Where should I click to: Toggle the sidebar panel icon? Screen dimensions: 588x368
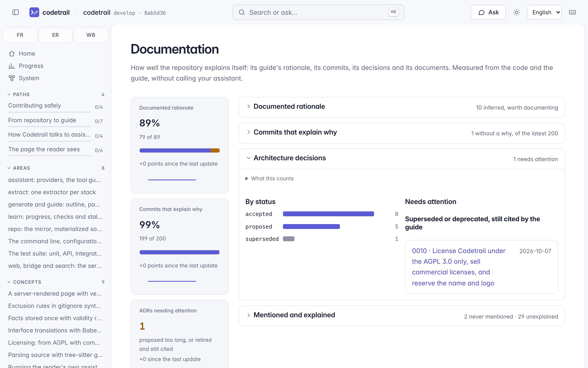pos(16,12)
